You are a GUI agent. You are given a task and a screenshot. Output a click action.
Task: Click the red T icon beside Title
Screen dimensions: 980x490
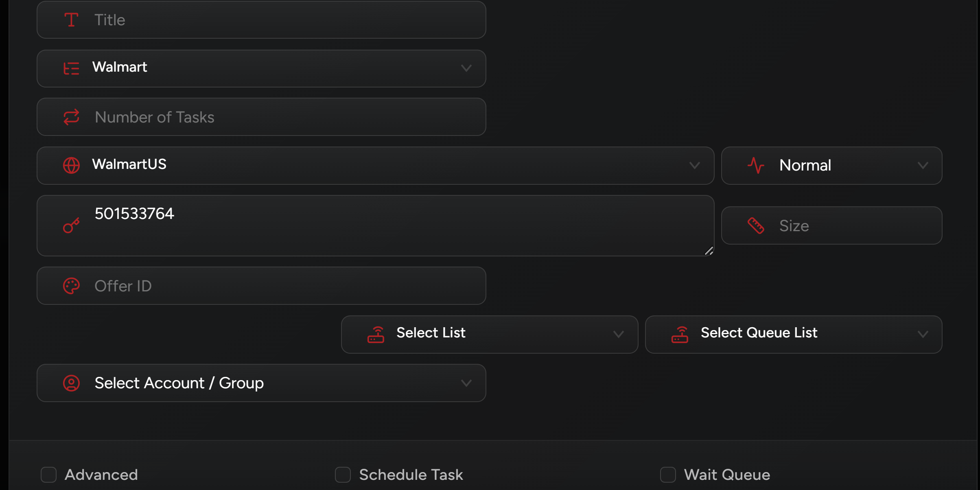[71, 20]
